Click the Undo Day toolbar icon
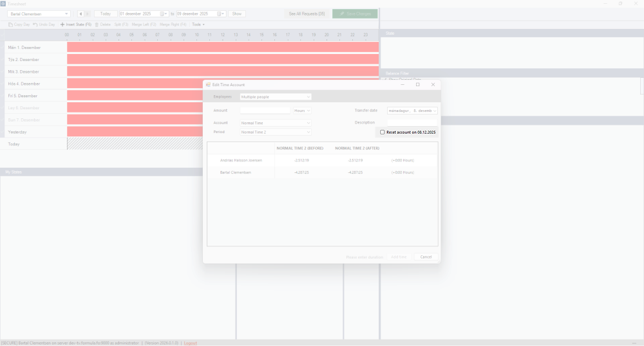 (35, 24)
